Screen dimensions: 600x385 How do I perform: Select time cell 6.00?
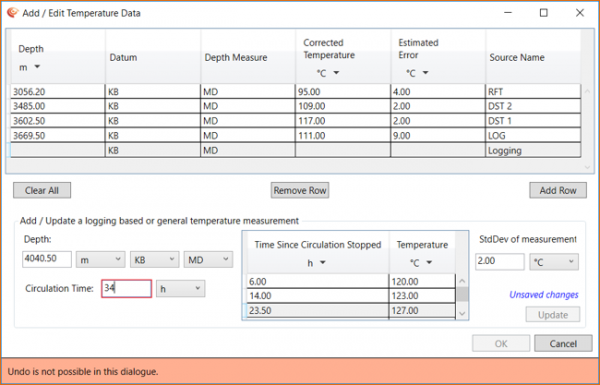click(x=318, y=281)
